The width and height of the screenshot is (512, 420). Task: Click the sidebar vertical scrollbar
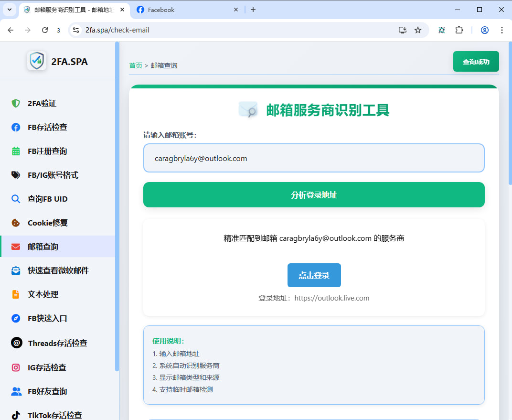(117, 206)
